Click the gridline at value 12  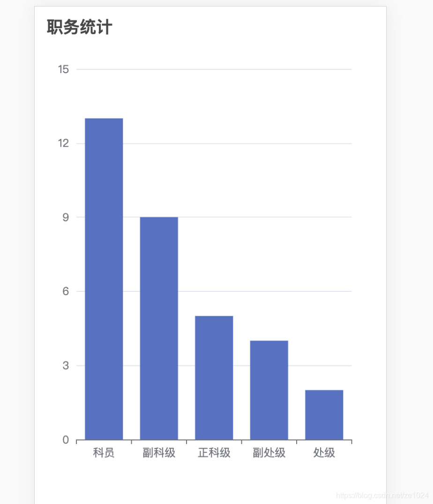(x=238, y=143)
